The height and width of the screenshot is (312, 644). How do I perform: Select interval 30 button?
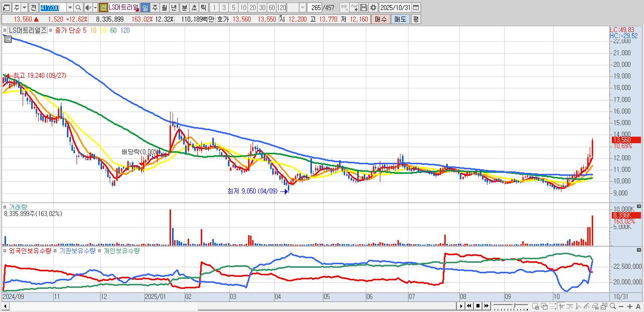(x=262, y=8)
